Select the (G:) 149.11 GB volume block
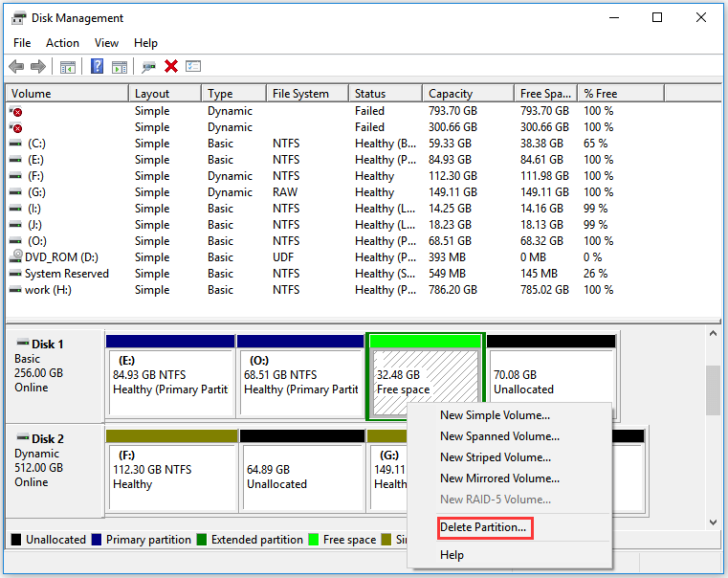Viewport: 728px width, 578px height. (387, 470)
